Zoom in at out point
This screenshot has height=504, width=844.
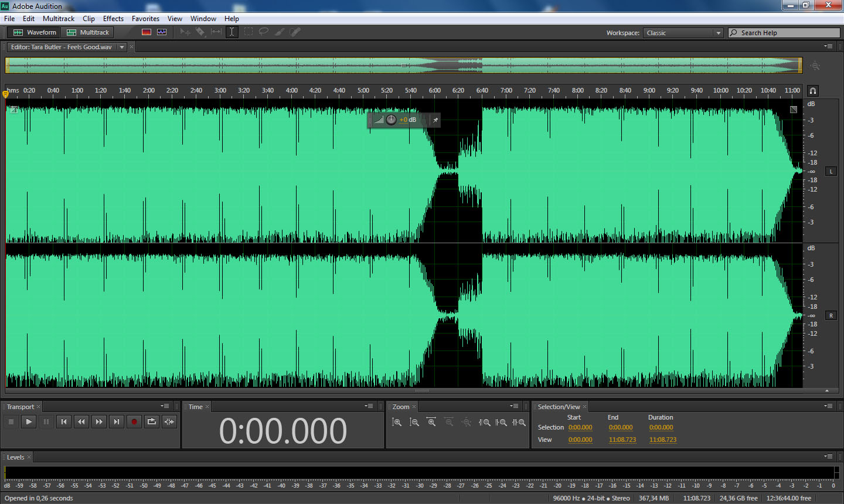point(501,422)
